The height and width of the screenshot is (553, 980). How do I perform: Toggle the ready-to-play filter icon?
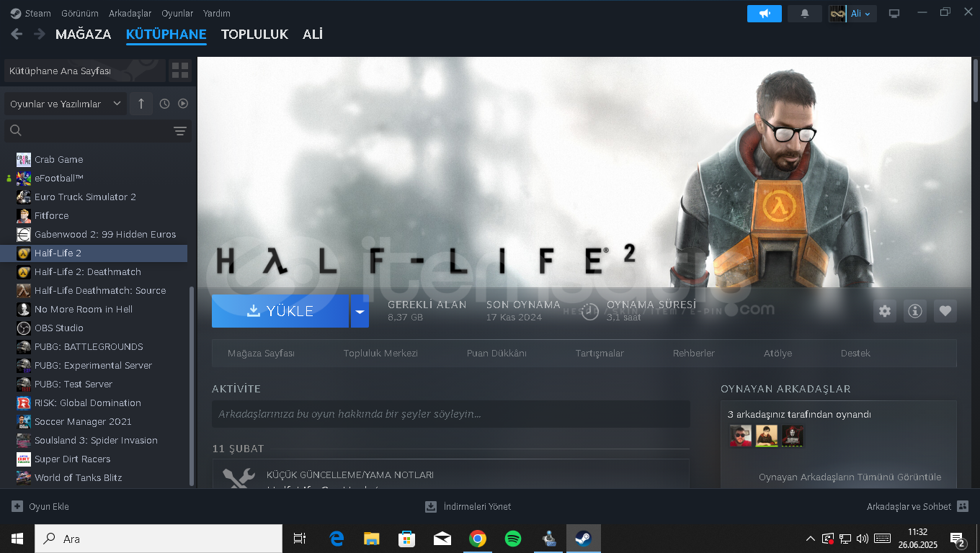point(183,104)
